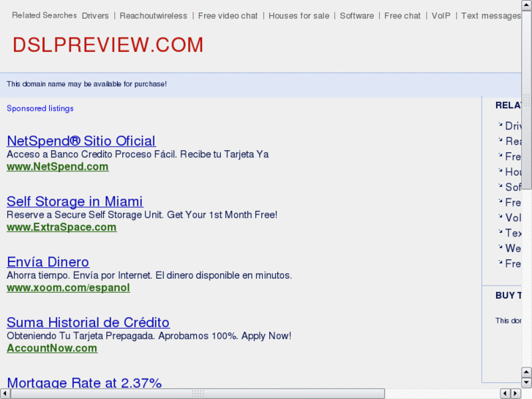Click the page-left arrow beside horizontal scrollbar
Viewport: 532px width, 399px height.
click(x=505, y=394)
